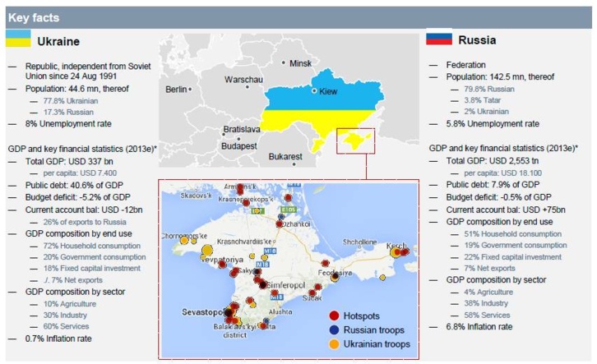597x364 pixels.
Task: Click the Ukraine flag icon
Action: coord(20,39)
